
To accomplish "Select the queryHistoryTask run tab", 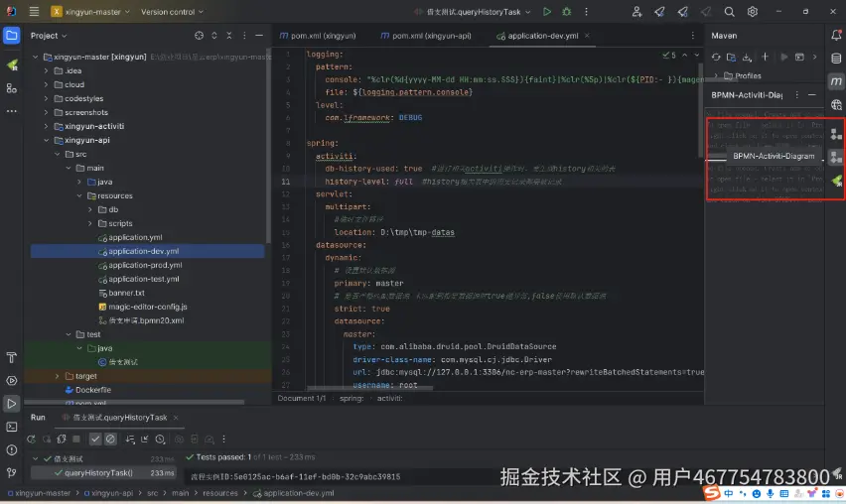I will click(120, 418).
